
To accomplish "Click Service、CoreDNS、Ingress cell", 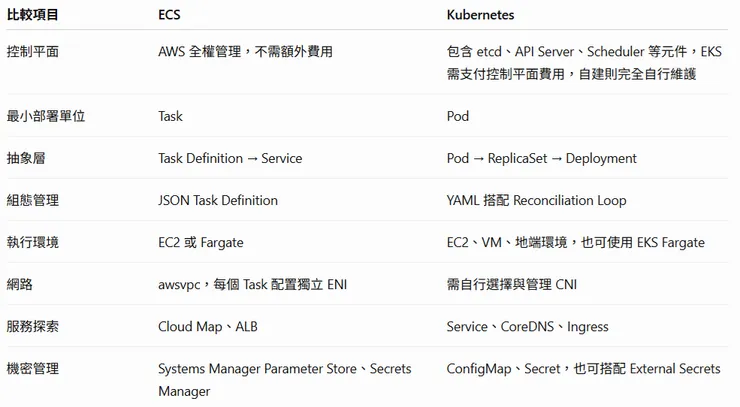I will pyautogui.click(x=527, y=326).
